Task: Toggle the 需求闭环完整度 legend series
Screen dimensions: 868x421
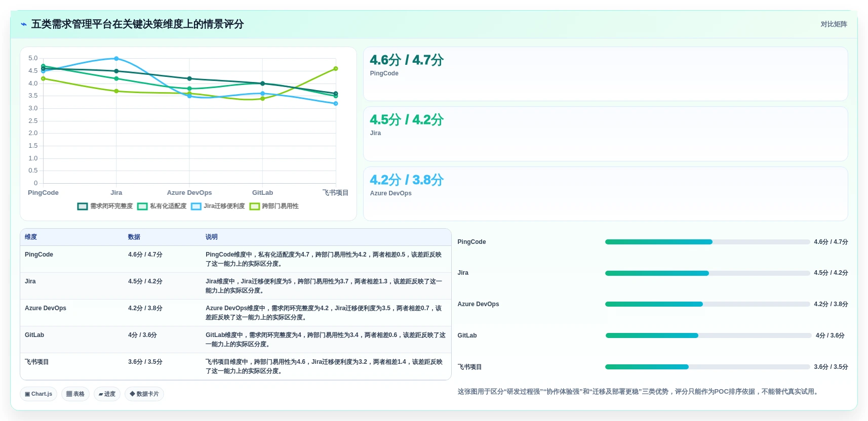Action: pyautogui.click(x=105, y=206)
